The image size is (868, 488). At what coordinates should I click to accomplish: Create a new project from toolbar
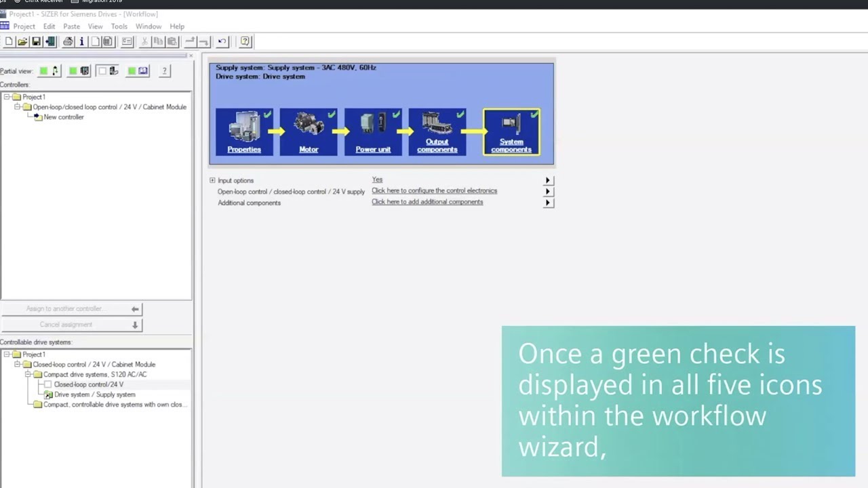click(x=9, y=41)
